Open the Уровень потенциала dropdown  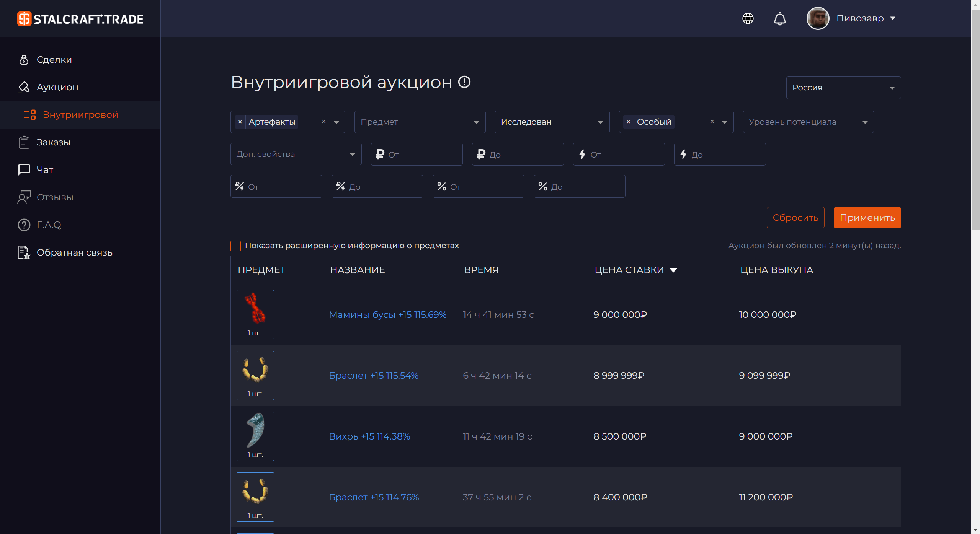pos(808,122)
